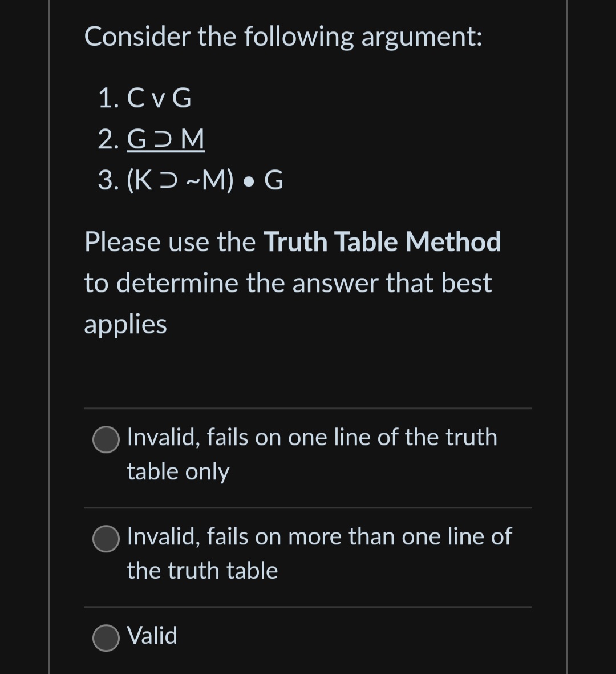The height and width of the screenshot is (674, 616).
Task: Click the left content panel edge
Action: tap(50, 337)
